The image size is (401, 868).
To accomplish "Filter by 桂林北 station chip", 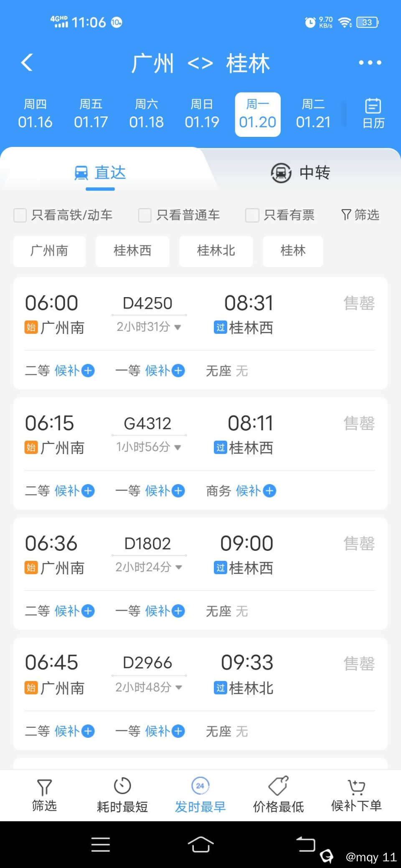I will [216, 251].
